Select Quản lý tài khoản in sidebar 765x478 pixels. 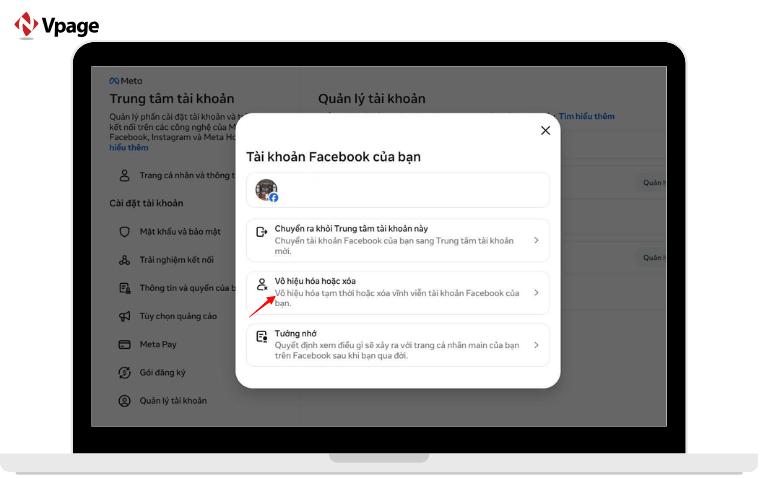[173, 401]
